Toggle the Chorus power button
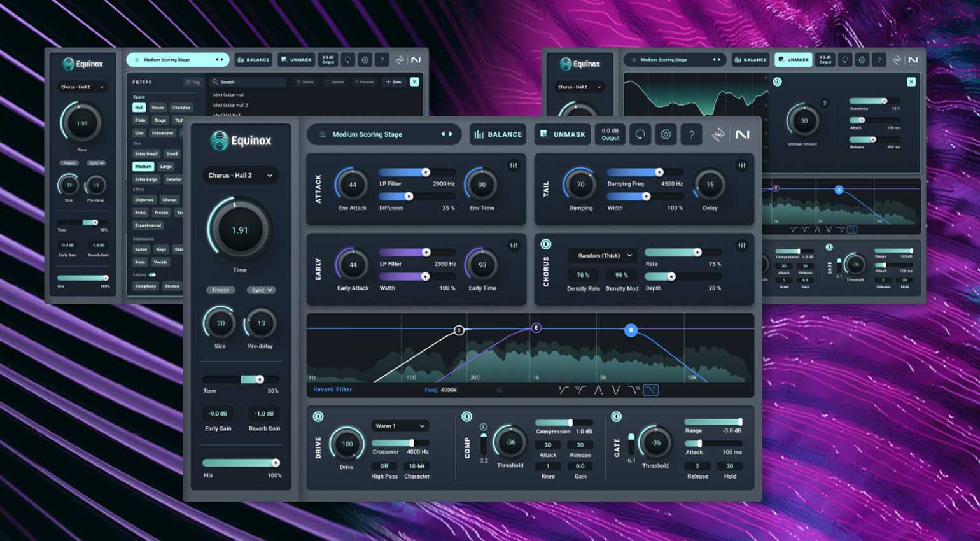Viewport: 980px width, 541px height. pyautogui.click(x=546, y=244)
